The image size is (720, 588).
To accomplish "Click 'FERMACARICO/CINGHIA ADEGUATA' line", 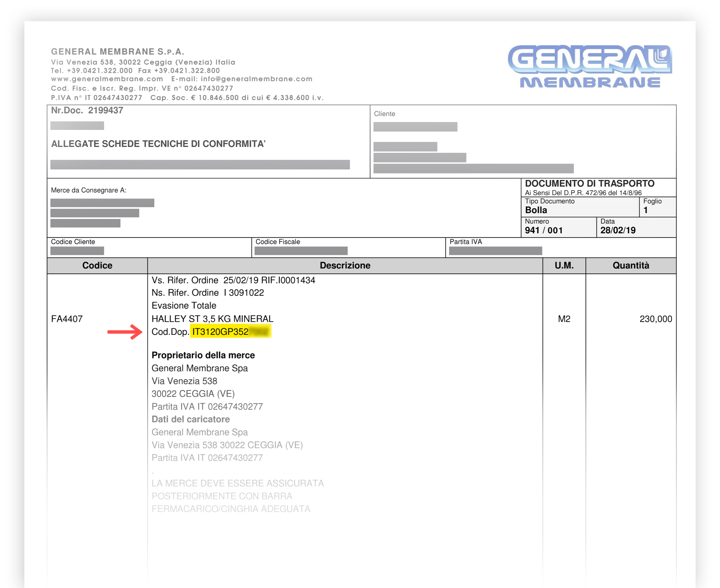I will click(231, 509).
